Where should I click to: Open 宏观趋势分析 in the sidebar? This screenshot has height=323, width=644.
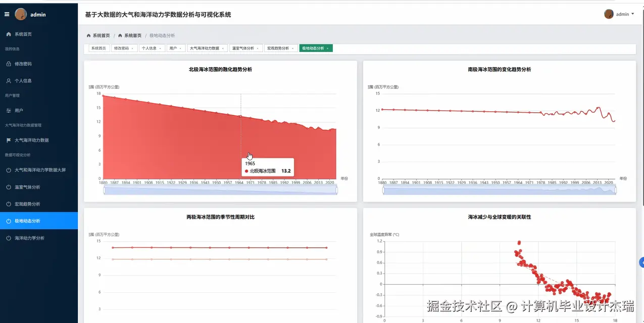click(x=39, y=204)
